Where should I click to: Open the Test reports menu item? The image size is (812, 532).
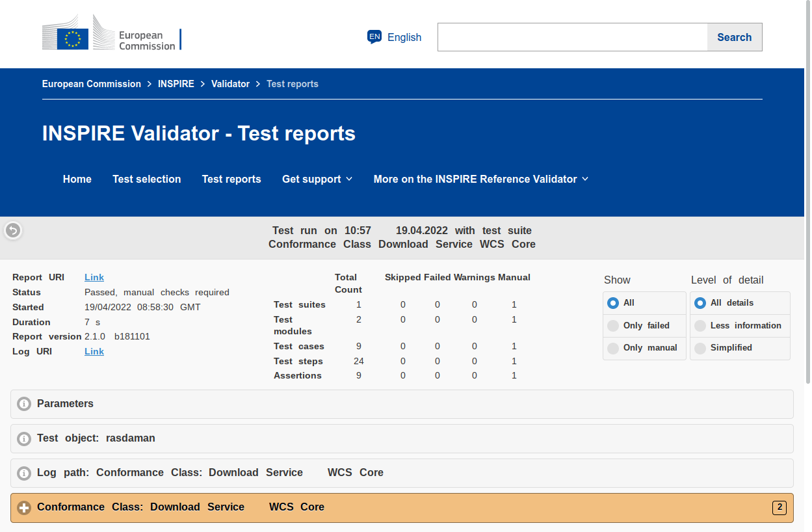click(231, 179)
